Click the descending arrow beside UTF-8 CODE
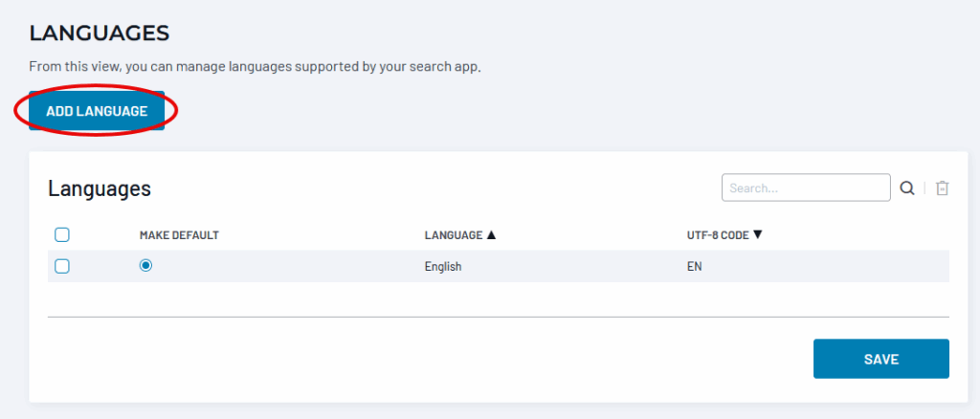 pos(757,234)
